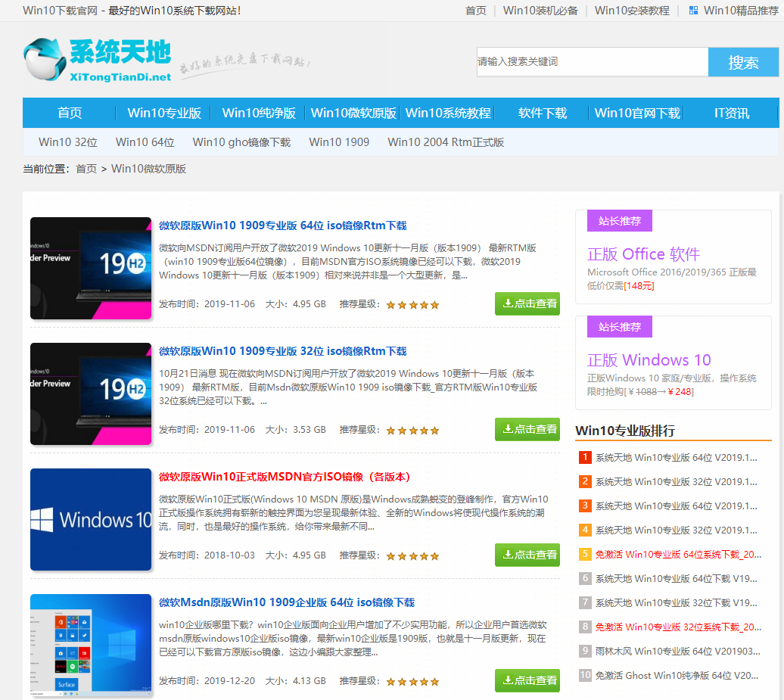Open Win10 1909 sub-navigation link
The image size is (784, 700).
pyautogui.click(x=339, y=142)
